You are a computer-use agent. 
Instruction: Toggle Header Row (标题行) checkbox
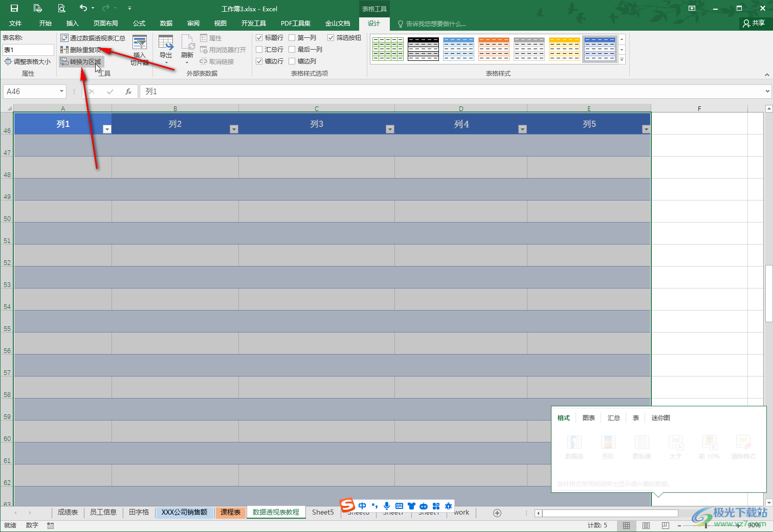(x=259, y=38)
